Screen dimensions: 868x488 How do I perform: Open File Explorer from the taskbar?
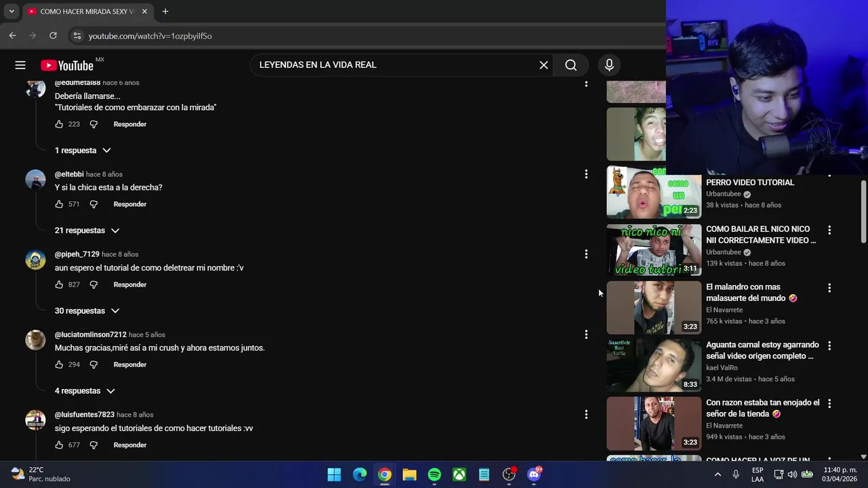pos(410,474)
